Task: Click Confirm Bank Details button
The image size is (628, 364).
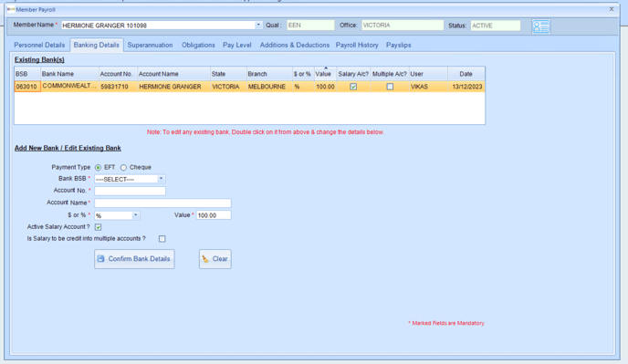Action: 134,259
